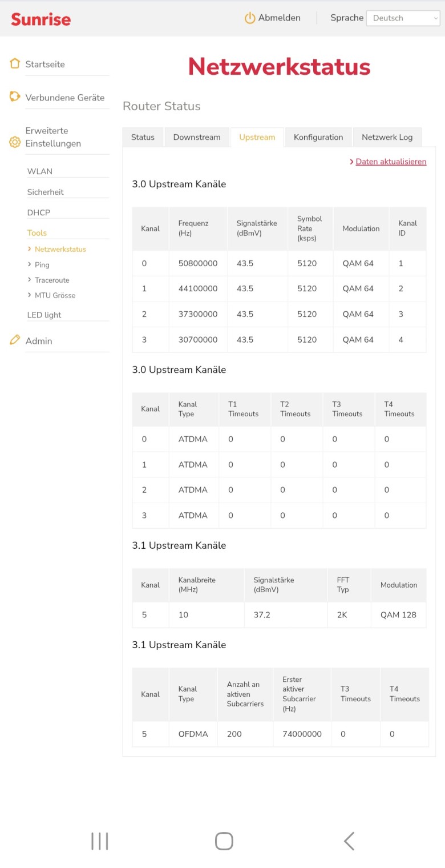
Task: Tap the Android recent apps icon
Action: (x=99, y=841)
